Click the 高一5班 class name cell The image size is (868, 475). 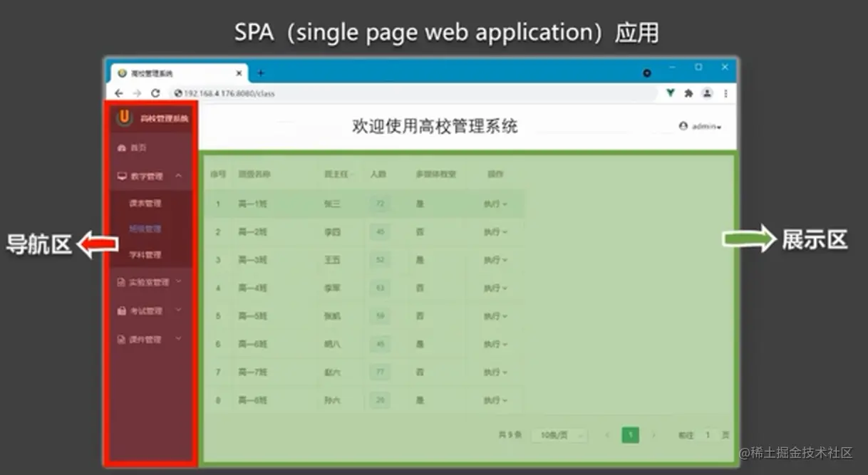click(x=252, y=316)
